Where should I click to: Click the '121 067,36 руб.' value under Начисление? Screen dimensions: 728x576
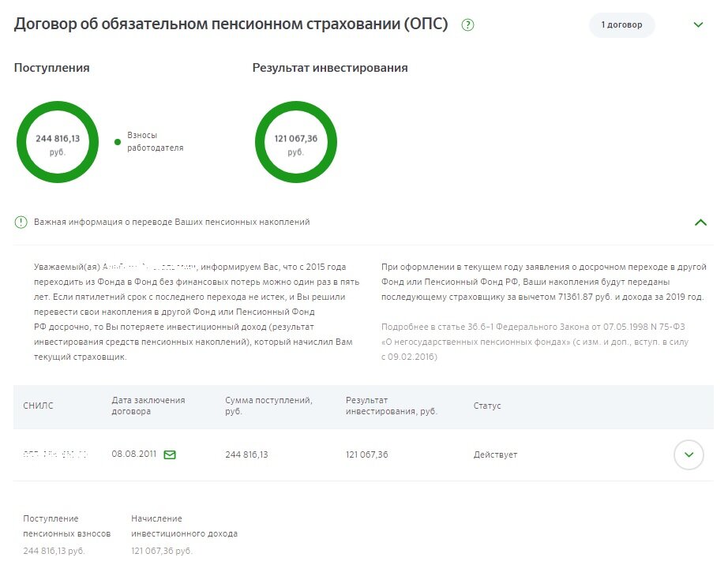(x=162, y=551)
